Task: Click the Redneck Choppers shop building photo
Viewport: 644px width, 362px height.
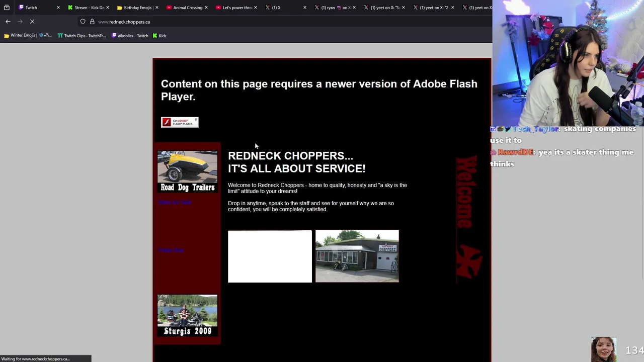Action: coord(357,256)
